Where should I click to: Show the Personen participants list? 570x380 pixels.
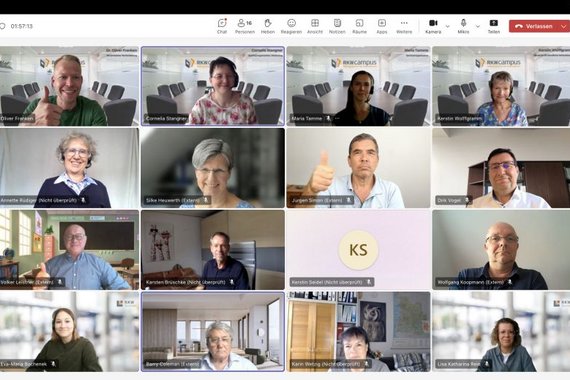(x=245, y=26)
